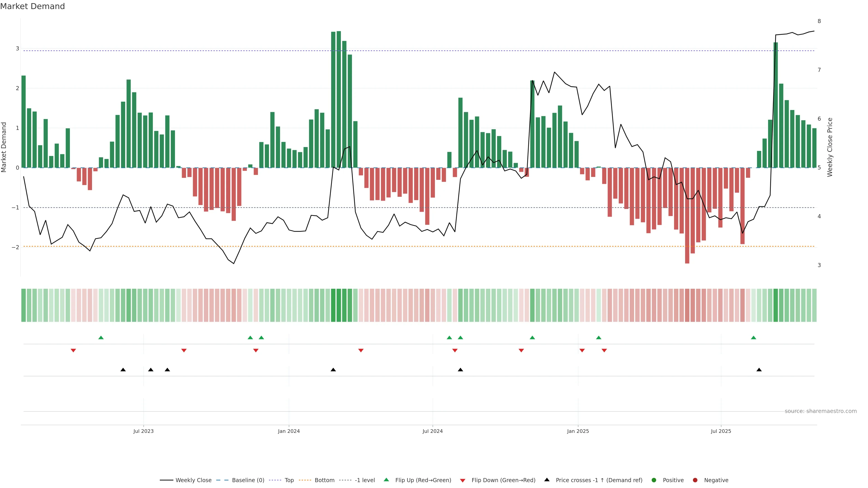Image resolution: width=868 pixels, height=488 pixels.
Task: Click black Price crosses -1 legend triangle
Action: coord(547,480)
